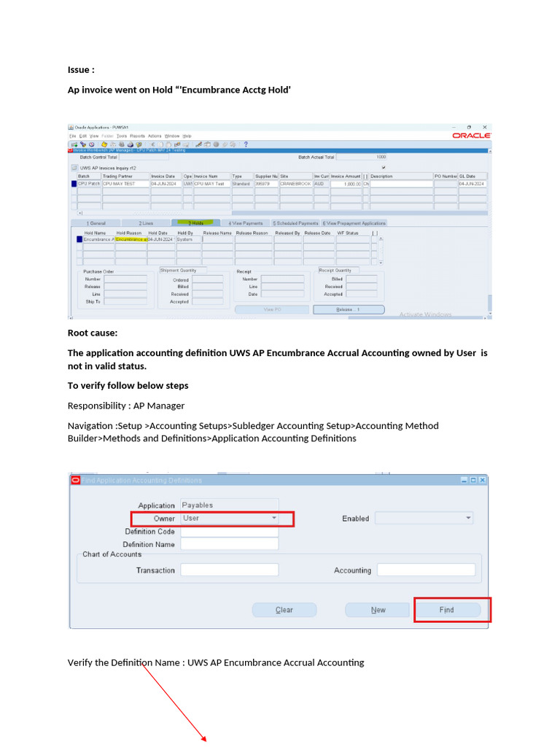This screenshot has height=747, width=560.
Task: Click the Invoice Date cell 04-JUN-2024
Action: tap(166, 184)
